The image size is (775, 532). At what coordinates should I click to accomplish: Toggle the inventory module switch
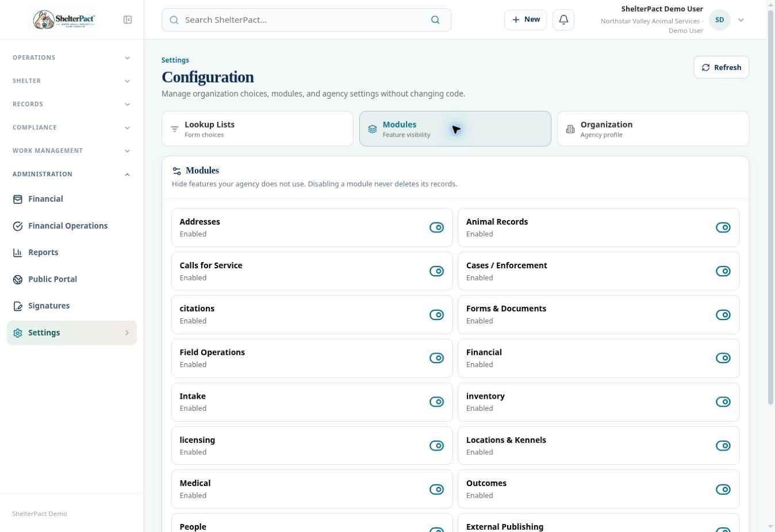click(x=723, y=402)
